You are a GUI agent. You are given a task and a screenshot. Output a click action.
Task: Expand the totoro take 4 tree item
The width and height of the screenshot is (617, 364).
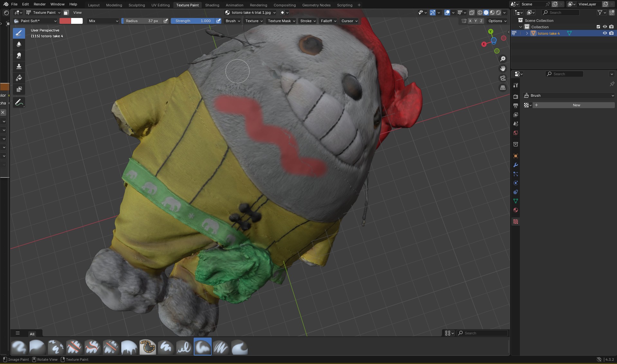click(x=527, y=33)
